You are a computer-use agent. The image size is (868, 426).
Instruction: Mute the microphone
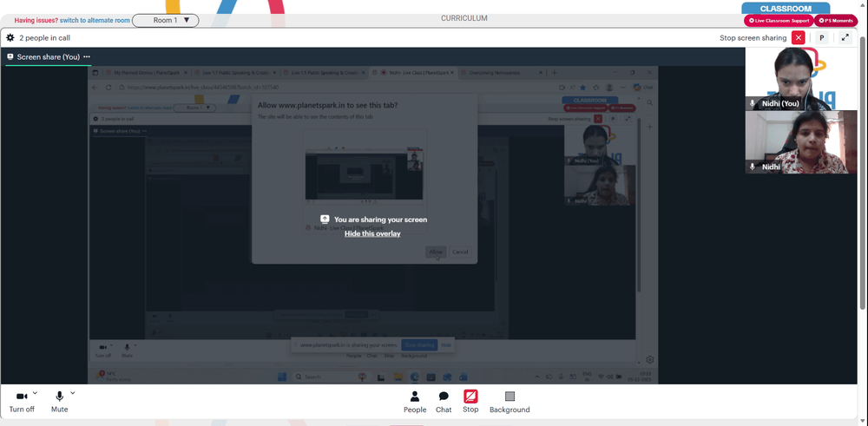[59, 403]
